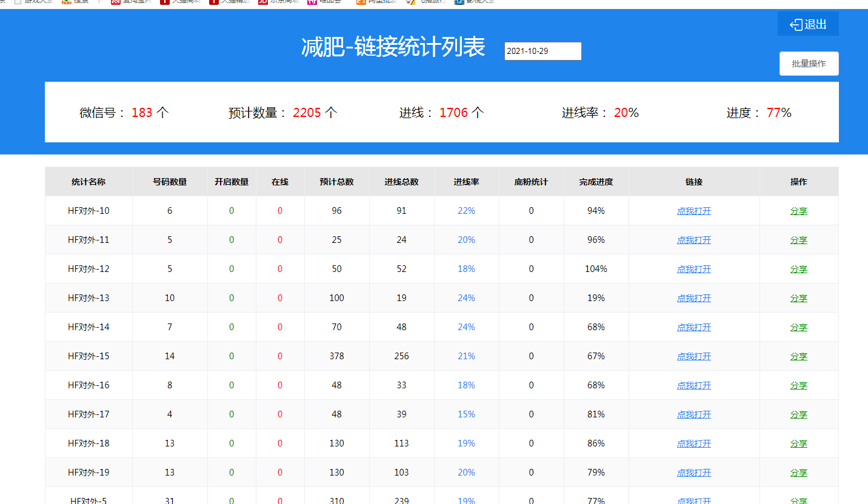Open the 点我打开 link for HF对外-16

[x=694, y=385]
